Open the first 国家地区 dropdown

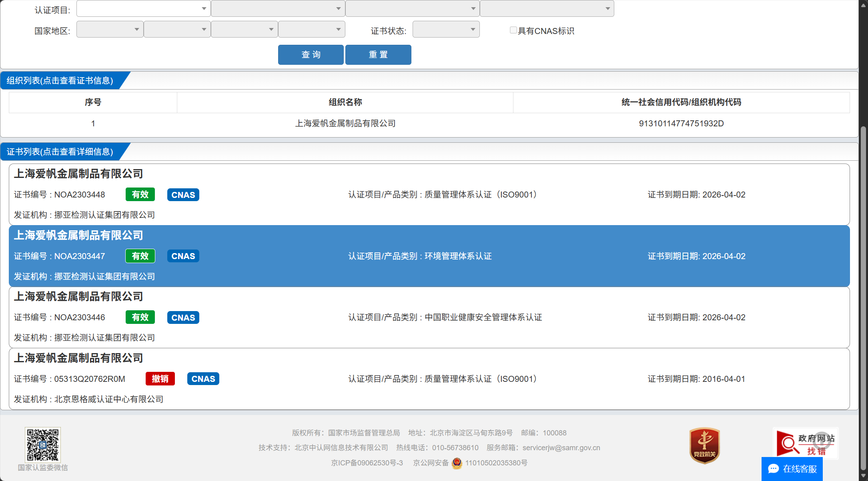tap(110, 30)
